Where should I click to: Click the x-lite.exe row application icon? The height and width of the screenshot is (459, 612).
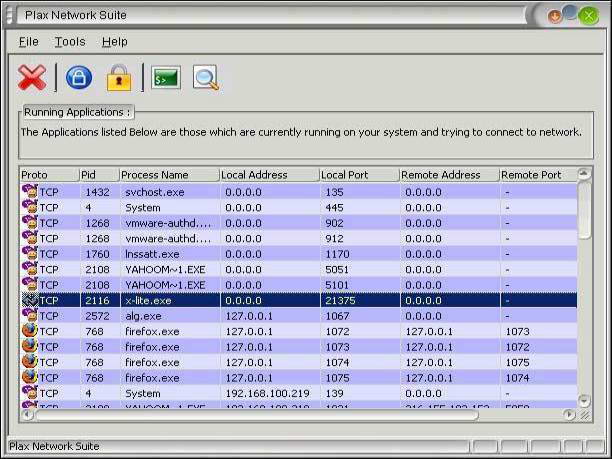coord(29,300)
